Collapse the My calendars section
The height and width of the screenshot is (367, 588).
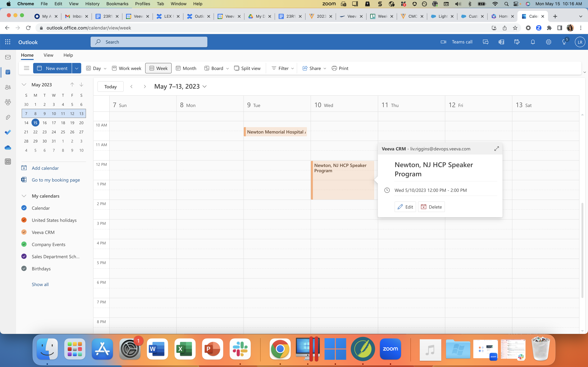[24, 196]
